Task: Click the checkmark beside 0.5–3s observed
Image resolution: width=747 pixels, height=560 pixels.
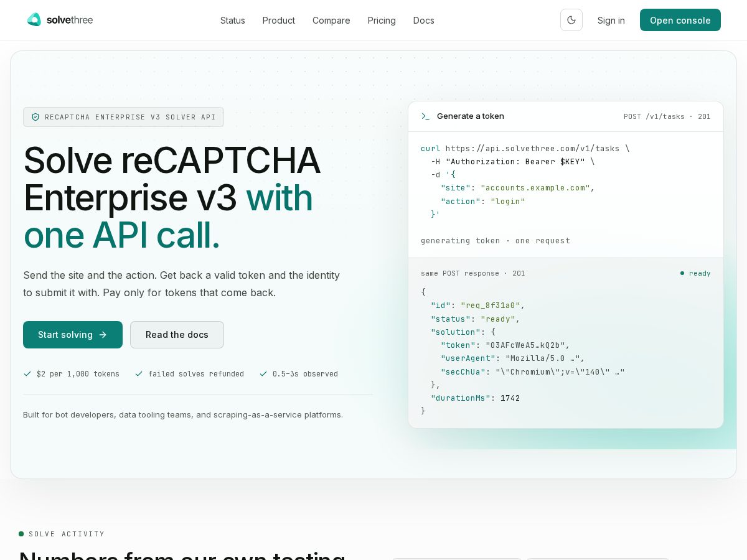Action: pyautogui.click(x=263, y=374)
